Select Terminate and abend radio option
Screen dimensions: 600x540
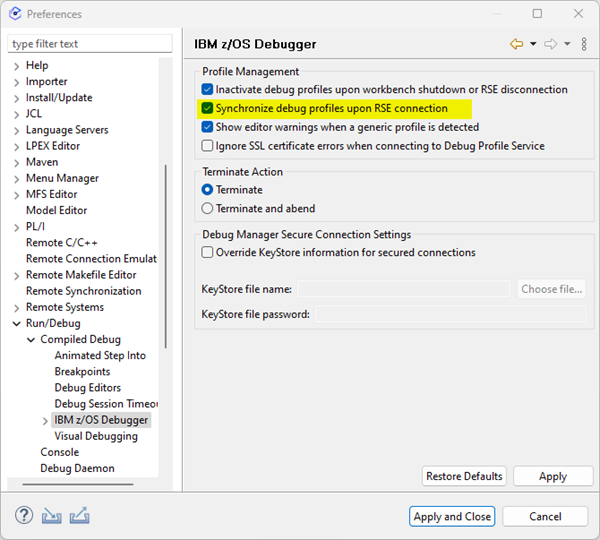pyautogui.click(x=207, y=208)
